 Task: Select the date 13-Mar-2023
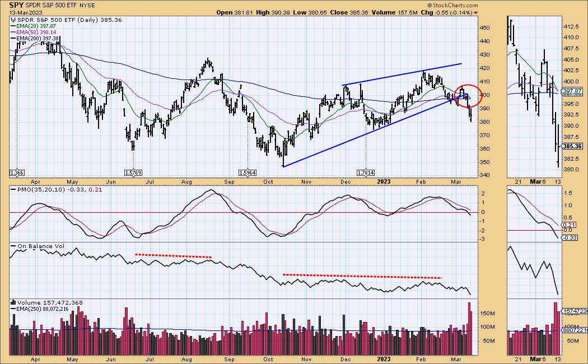click(25, 12)
